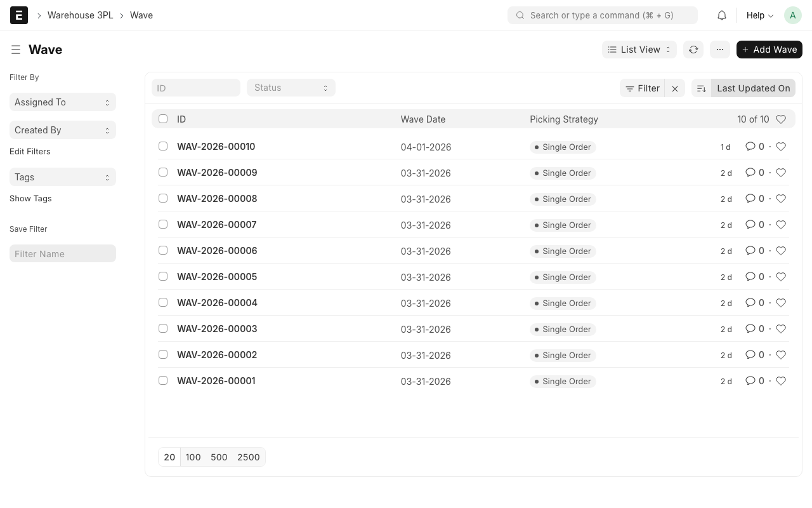Clear filters with the X icon
This screenshot has height=508, width=812.
tap(675, 88)
